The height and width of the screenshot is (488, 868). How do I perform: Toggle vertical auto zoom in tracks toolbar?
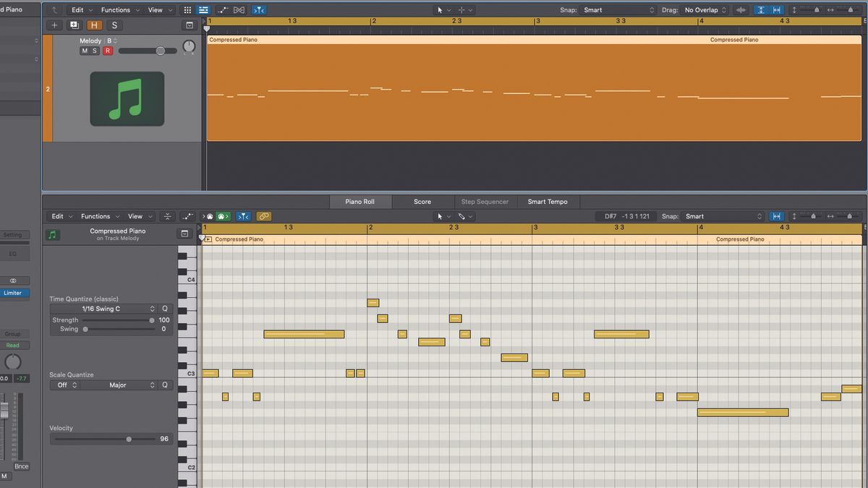pyautogui.click(x=761, y=10)
